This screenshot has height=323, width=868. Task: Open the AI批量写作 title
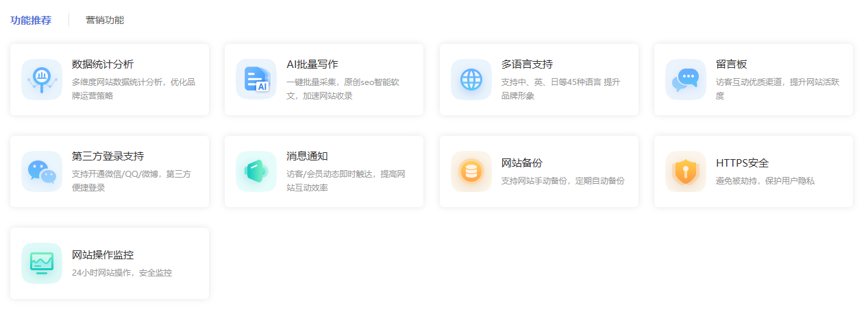click(x=312, y=64)
